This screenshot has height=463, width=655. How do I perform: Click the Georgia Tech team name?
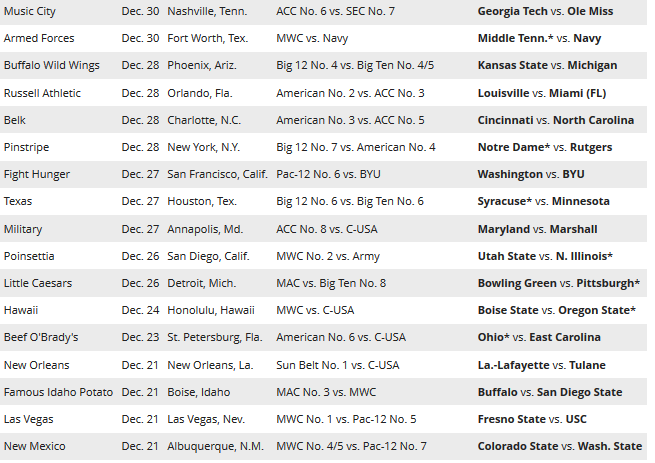click(513, 11)
